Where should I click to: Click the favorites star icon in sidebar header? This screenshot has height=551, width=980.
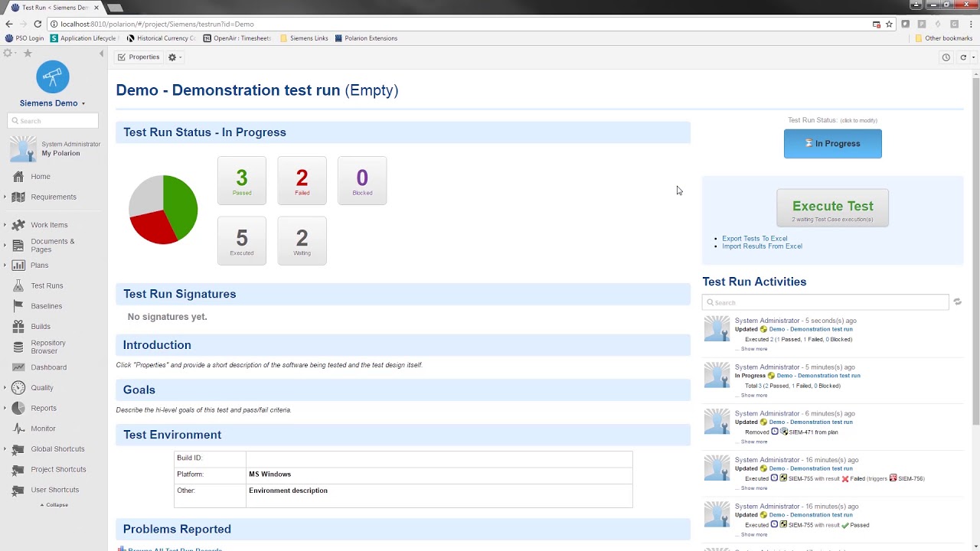tap(28, 53)
